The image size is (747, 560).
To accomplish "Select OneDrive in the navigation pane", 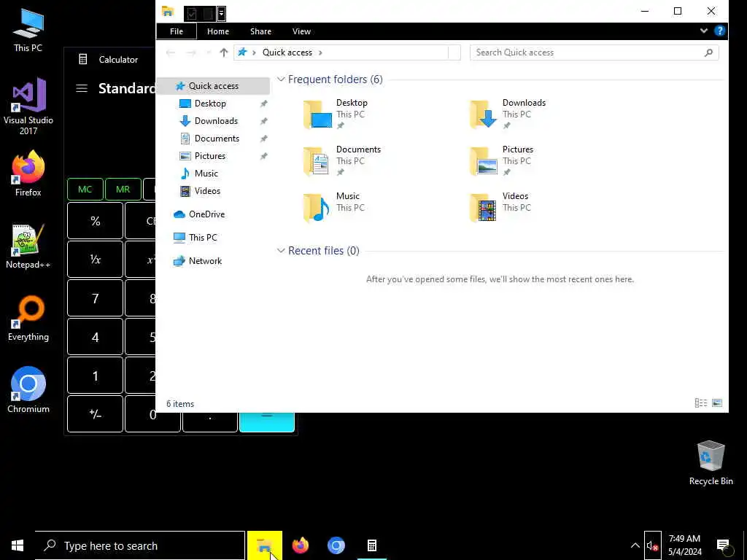I will (x=206, y=214).
